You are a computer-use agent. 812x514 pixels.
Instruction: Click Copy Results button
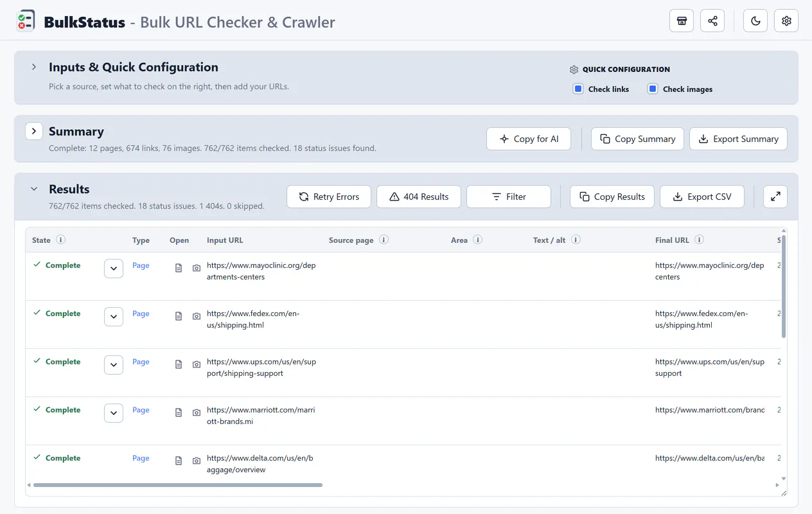tap(612, 197)
